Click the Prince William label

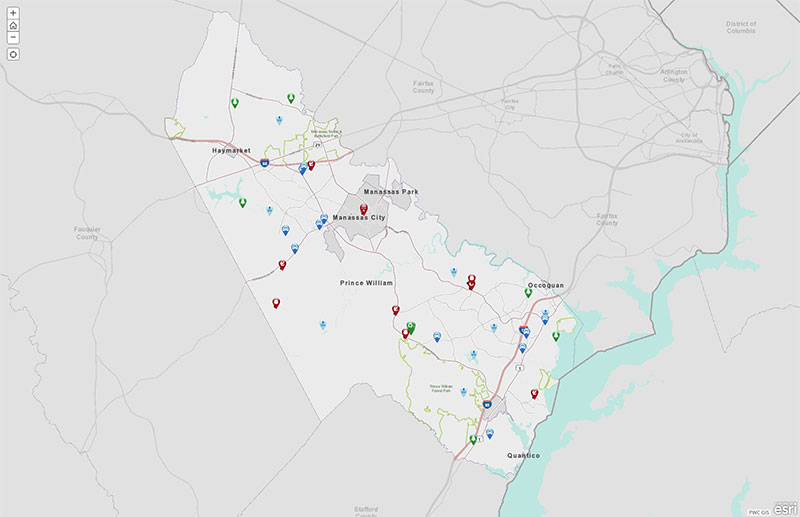[x=366, y=283]
